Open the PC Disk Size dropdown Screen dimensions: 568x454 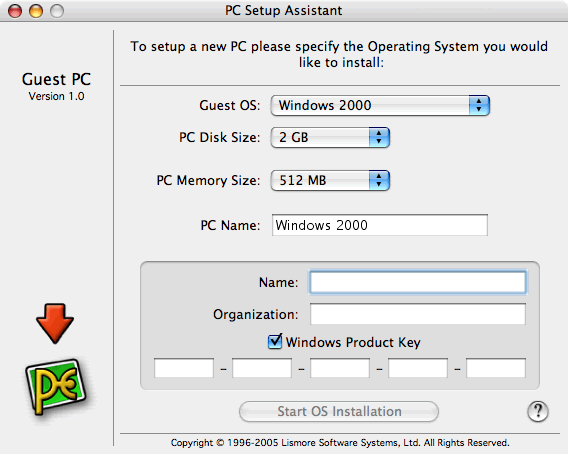(330, 137)
